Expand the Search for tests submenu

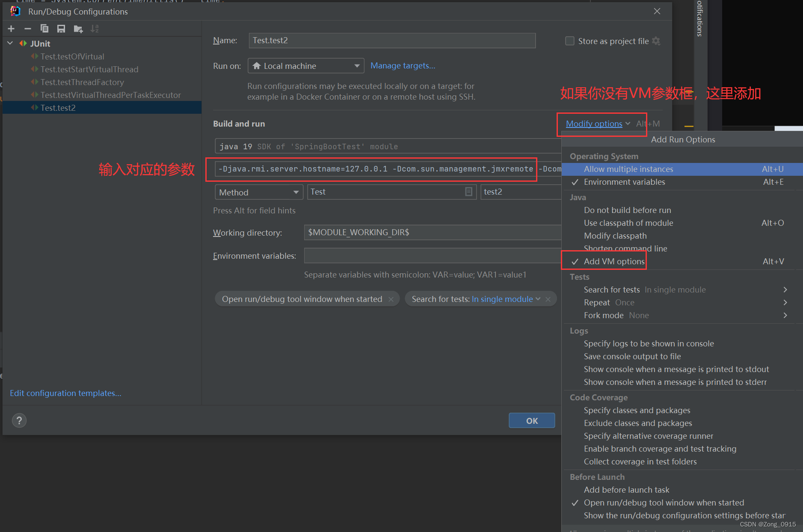tap(682, 290)
